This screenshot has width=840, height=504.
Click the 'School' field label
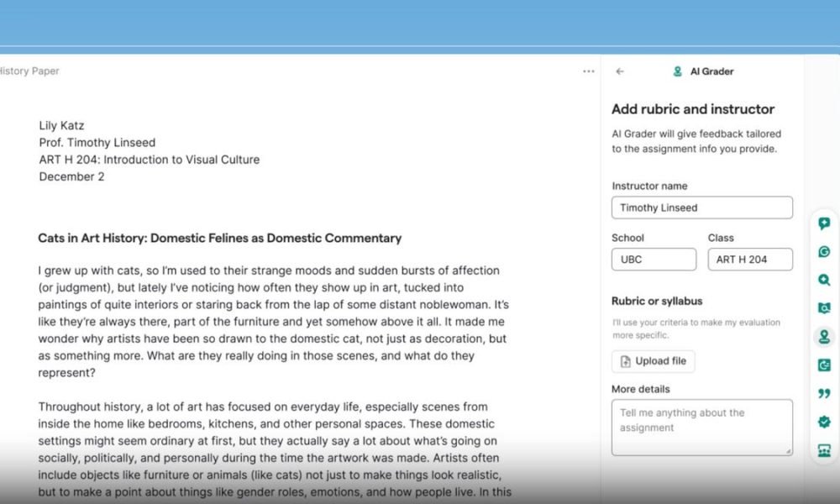[x=627, y=238]
